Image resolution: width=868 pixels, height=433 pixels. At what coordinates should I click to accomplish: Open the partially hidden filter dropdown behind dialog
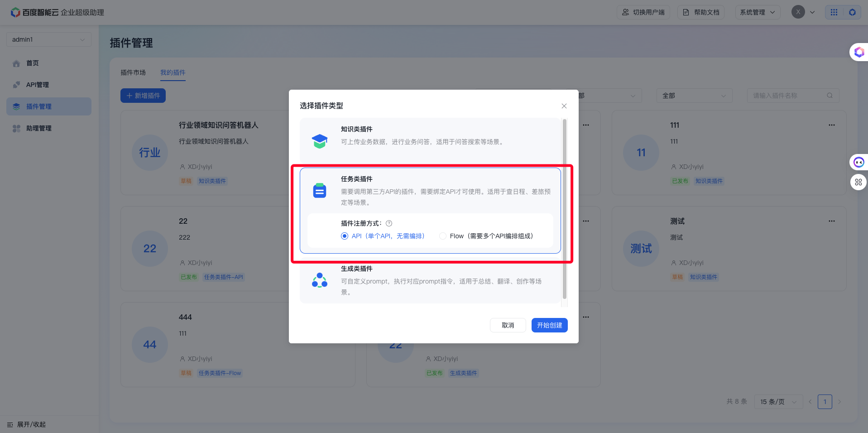tap(610, 96)
